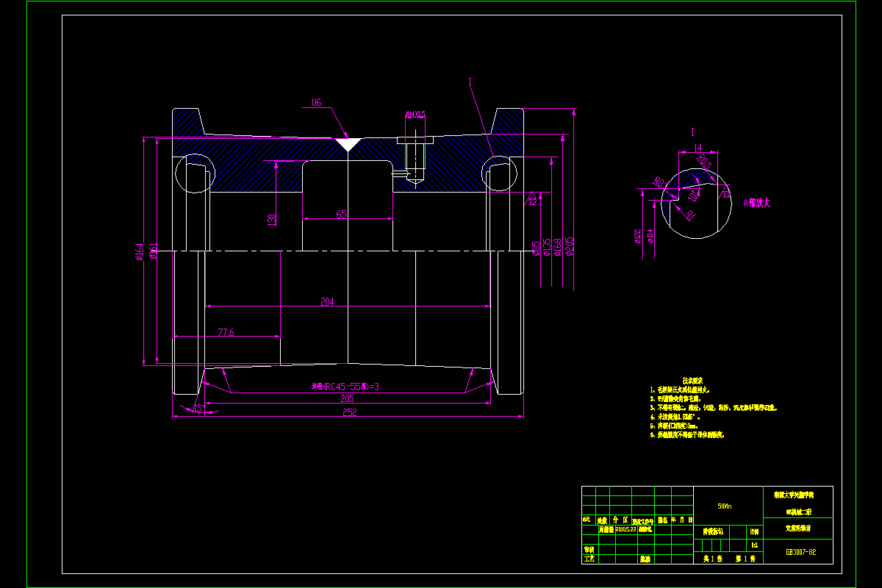This screenshot has width=882, height=588.
Task: Select the I label above detail circle
Action: (692, 132)
